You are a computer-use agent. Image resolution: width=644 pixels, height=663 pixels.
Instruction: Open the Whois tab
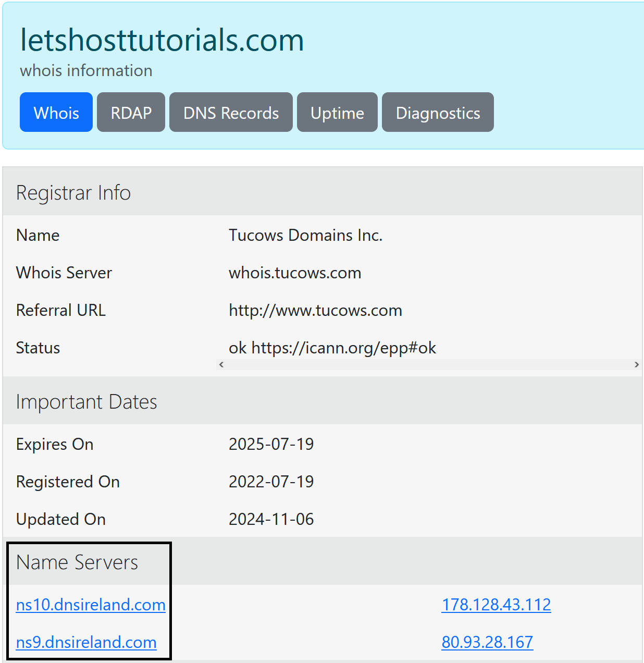pyautogui.click(x=56, y=113)
